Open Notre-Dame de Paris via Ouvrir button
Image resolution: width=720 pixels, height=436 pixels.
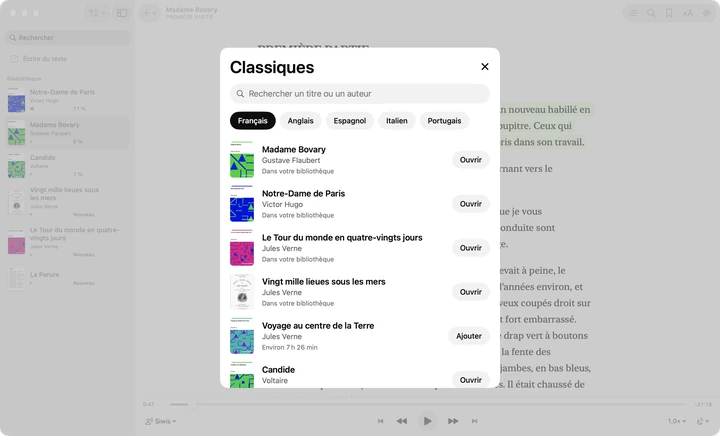pyautogui.click(x=471, y=204)
